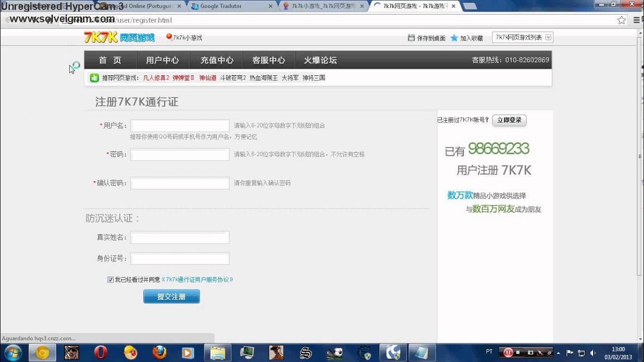Click the green thumbs-up recommend icon
Screen dimensions: 644x362
point(94,78)
